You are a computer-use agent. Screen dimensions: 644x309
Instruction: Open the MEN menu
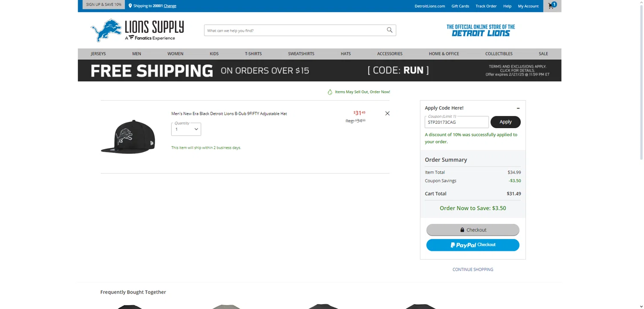pos(137,54)
